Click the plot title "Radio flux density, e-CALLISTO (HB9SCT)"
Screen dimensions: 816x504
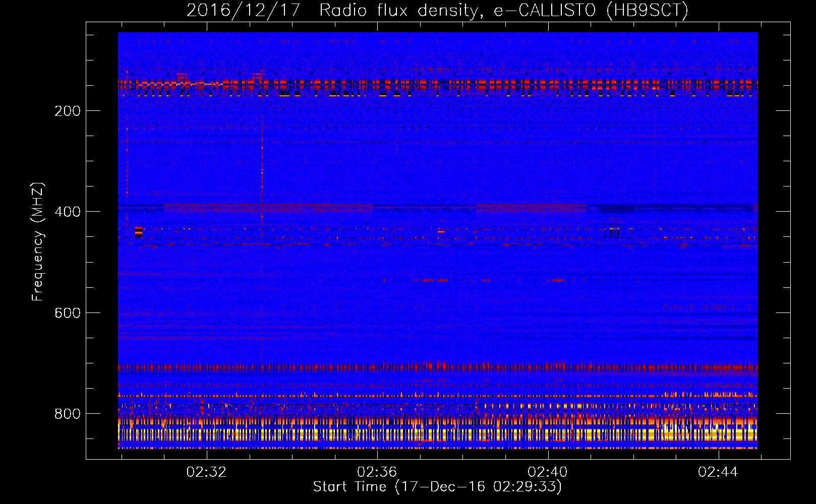(x=504, y=10)
